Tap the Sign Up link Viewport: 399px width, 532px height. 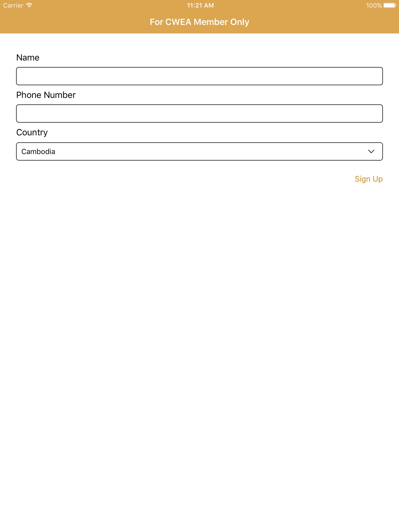(369, 179)
